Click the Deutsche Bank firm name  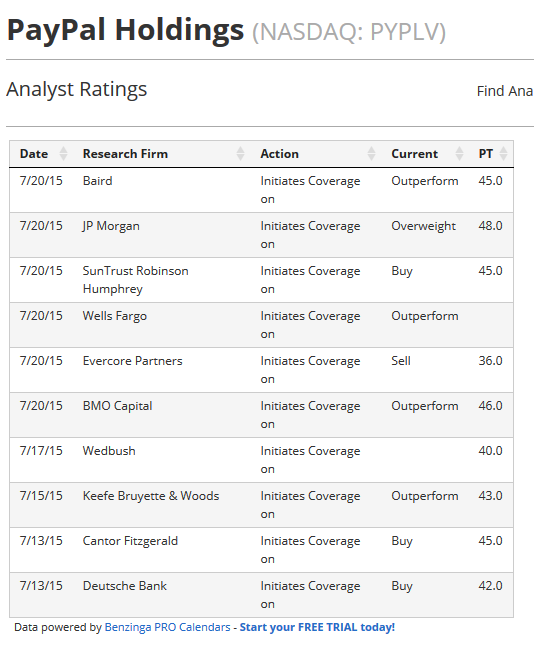click(125, 586)
